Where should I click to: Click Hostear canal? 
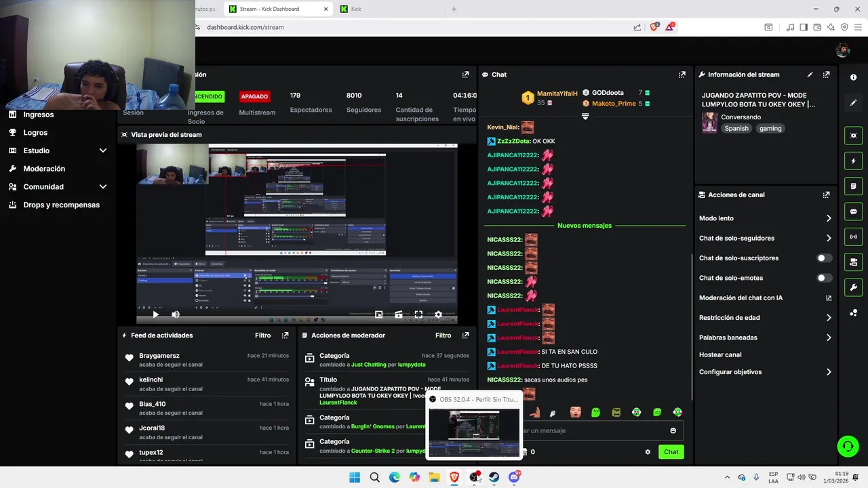point(720,354)
